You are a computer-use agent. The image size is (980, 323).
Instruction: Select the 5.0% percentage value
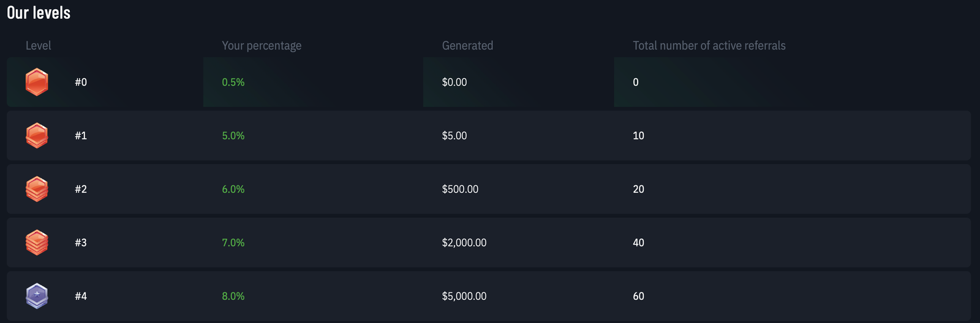click(233, 136)
